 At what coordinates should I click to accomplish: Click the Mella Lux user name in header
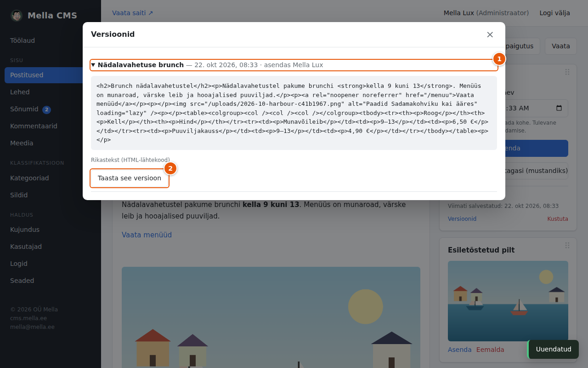pyautogui.click(x=459, y=13)
